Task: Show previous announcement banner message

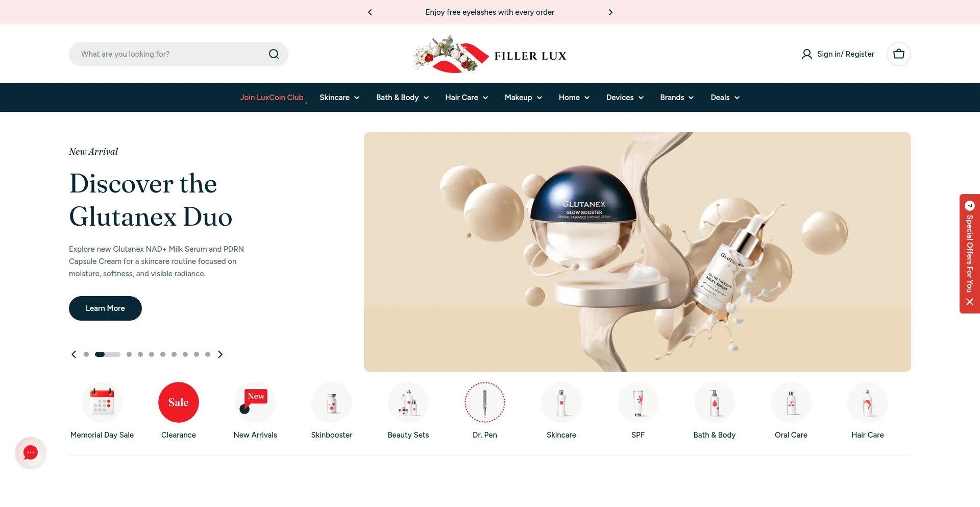Action: click(x=370, y=12)
